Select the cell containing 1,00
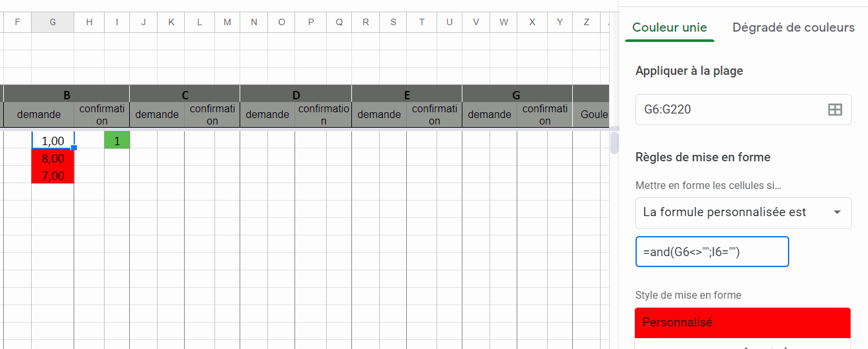 [x=52, y=141]
